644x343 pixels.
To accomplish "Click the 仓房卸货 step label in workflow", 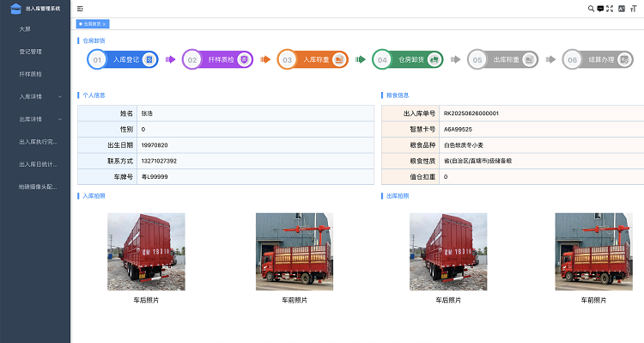I will click(x=411, y=59).
